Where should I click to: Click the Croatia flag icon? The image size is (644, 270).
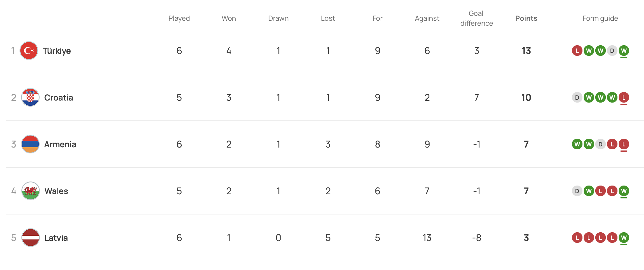coord(30,97)
